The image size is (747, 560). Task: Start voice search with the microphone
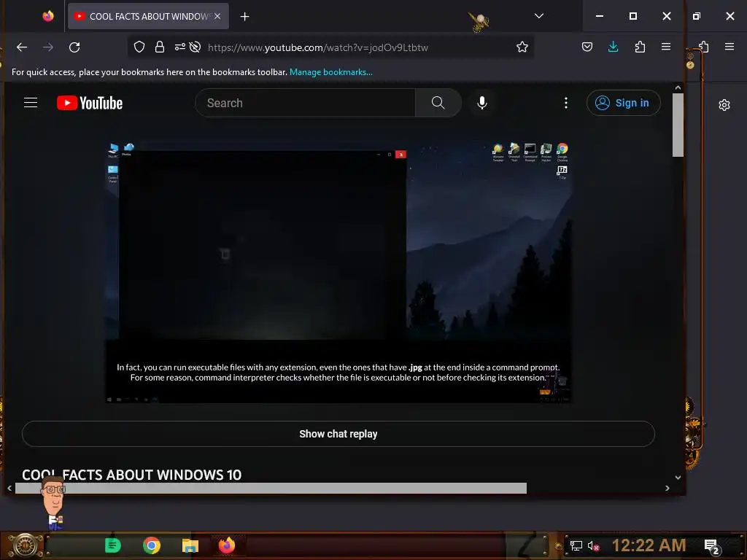click(482, 103)
